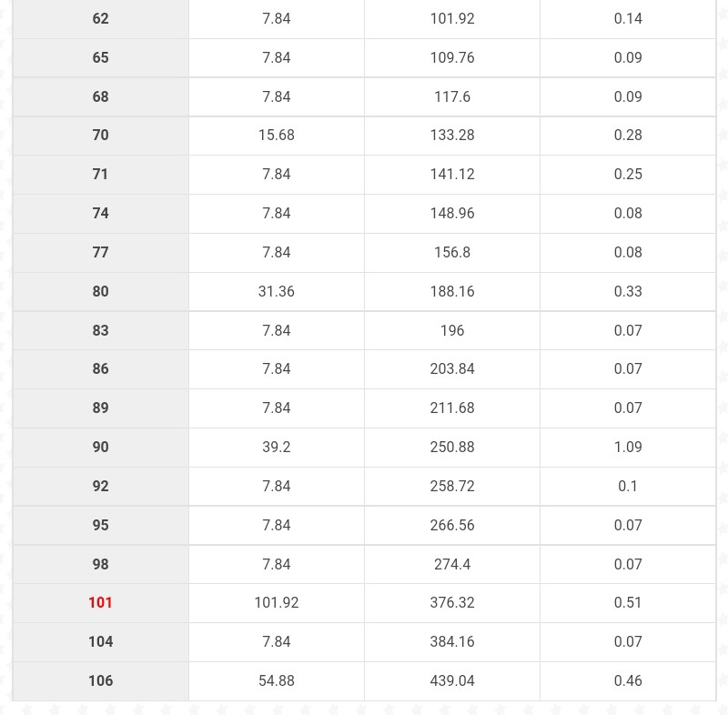Click the 141.12 cell in row 71

point(452,174)
